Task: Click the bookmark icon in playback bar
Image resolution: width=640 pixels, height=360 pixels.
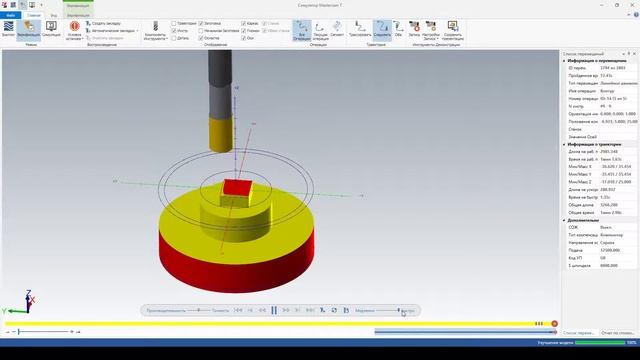Action: tap(322, 311)
